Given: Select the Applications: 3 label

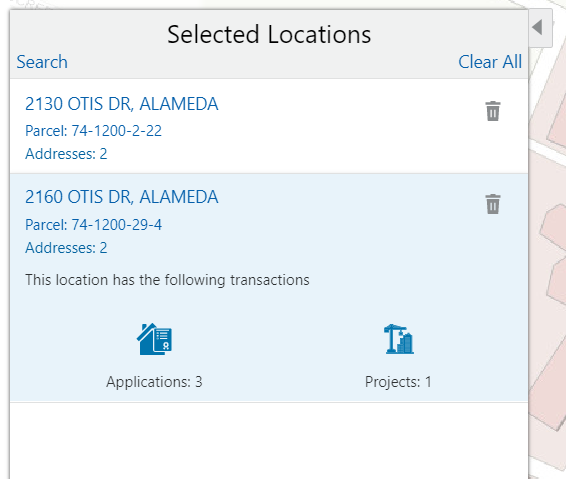Looking at the screenshot, I should coord(154,382).
